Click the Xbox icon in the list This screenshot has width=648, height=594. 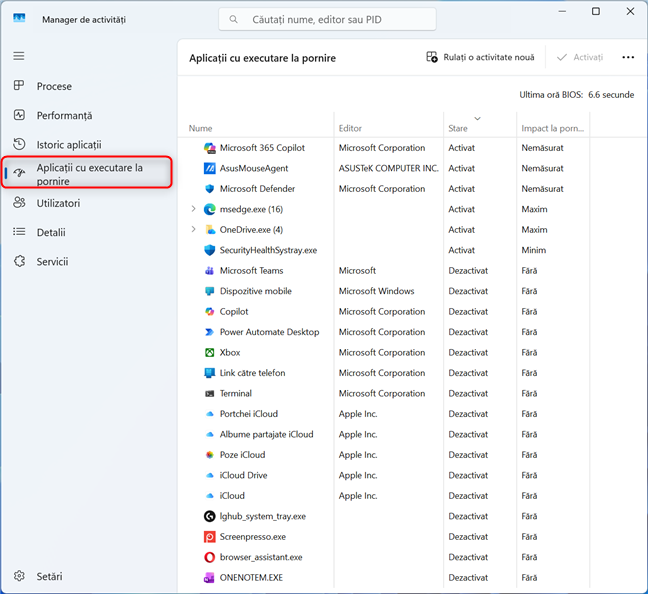point(210,353)
